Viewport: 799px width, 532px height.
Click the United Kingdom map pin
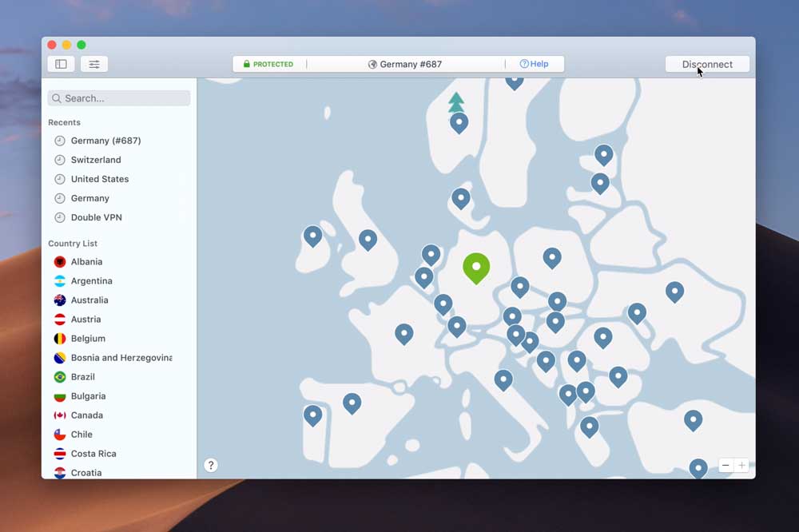[x=368, y=240]
